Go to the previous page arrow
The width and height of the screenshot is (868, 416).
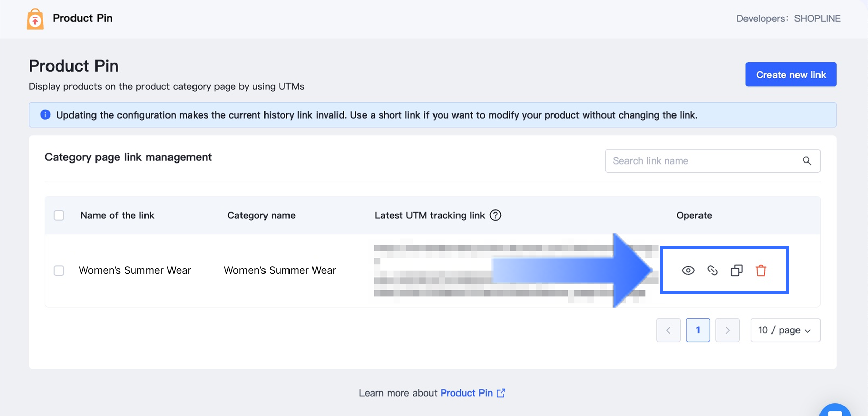click(x=668, y=330)
